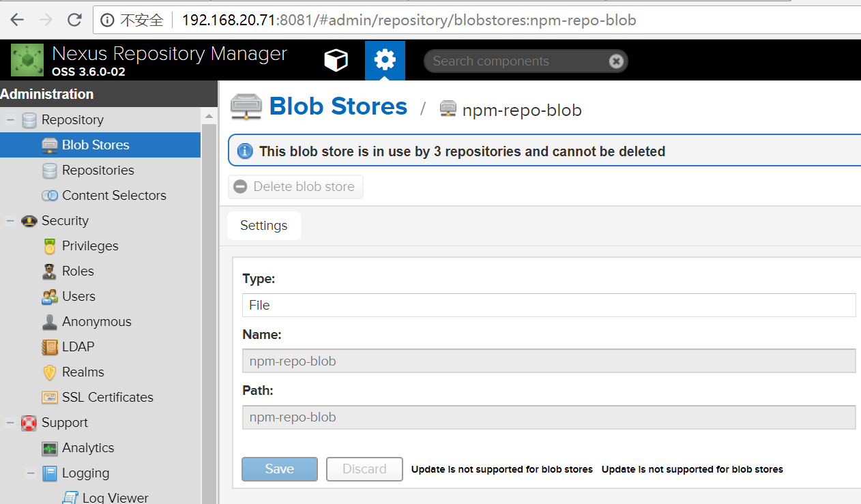Collapse the Support tree node

tap(10, 423)
